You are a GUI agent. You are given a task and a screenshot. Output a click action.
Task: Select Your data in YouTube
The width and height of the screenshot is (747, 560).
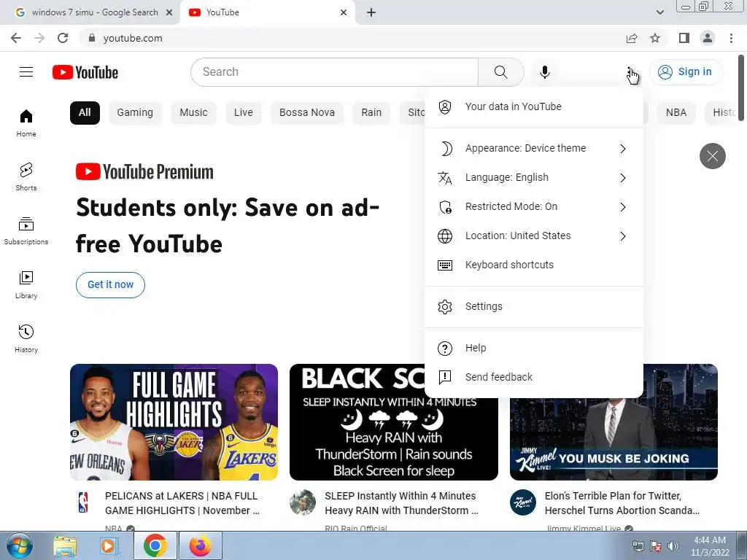click(533, 106)
